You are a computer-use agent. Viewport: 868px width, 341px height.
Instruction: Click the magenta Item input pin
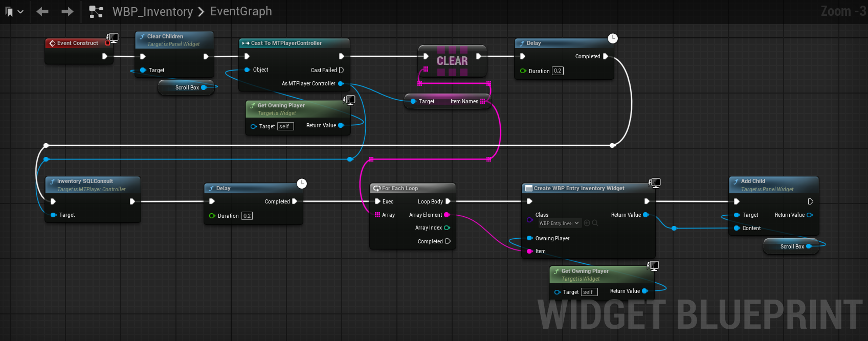(530, 251)
